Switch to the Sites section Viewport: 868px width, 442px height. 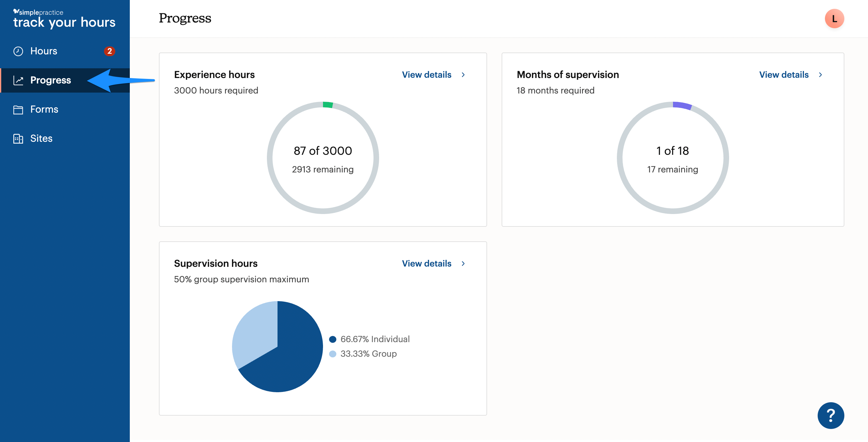(x=41, y=138)
